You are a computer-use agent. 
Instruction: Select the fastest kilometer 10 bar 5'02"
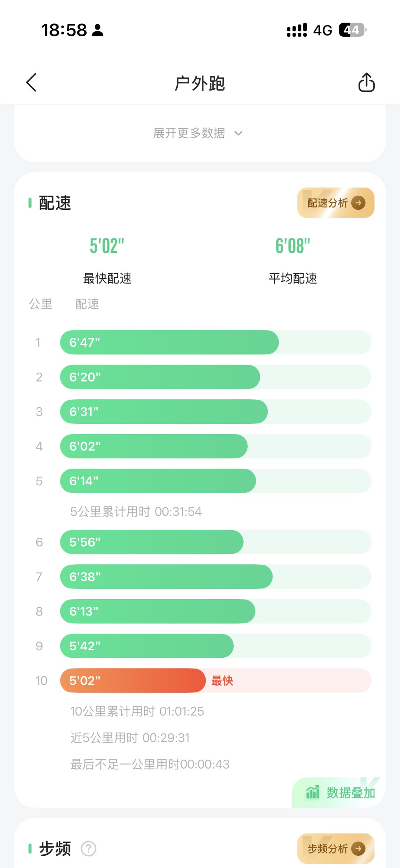[133, 680]
